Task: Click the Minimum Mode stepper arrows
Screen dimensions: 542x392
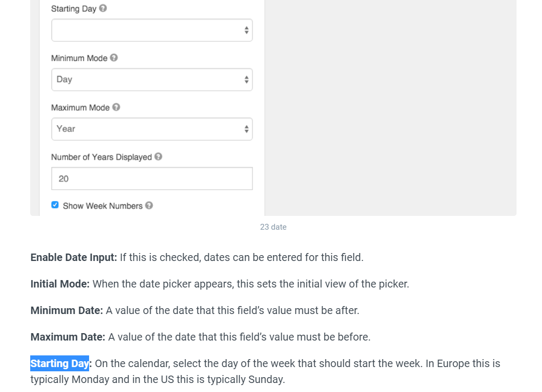Action: [x=246, y=79]
